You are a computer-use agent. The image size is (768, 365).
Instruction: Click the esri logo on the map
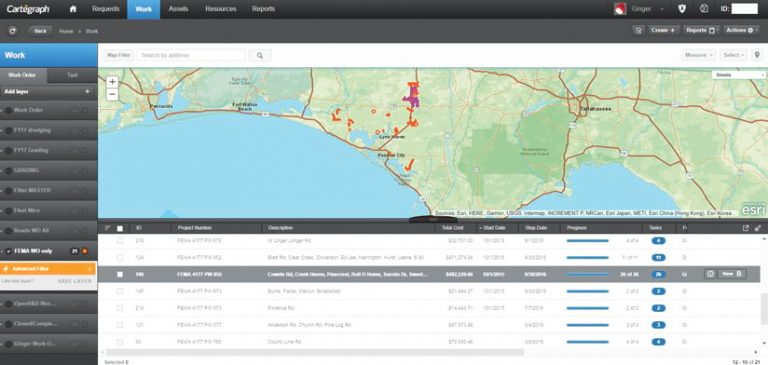(x=752, y=209)
